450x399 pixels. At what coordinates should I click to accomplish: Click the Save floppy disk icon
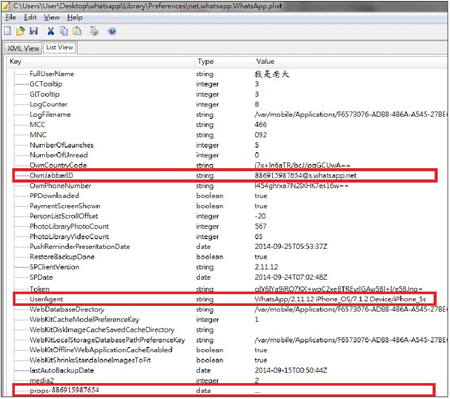click(34, 31)
